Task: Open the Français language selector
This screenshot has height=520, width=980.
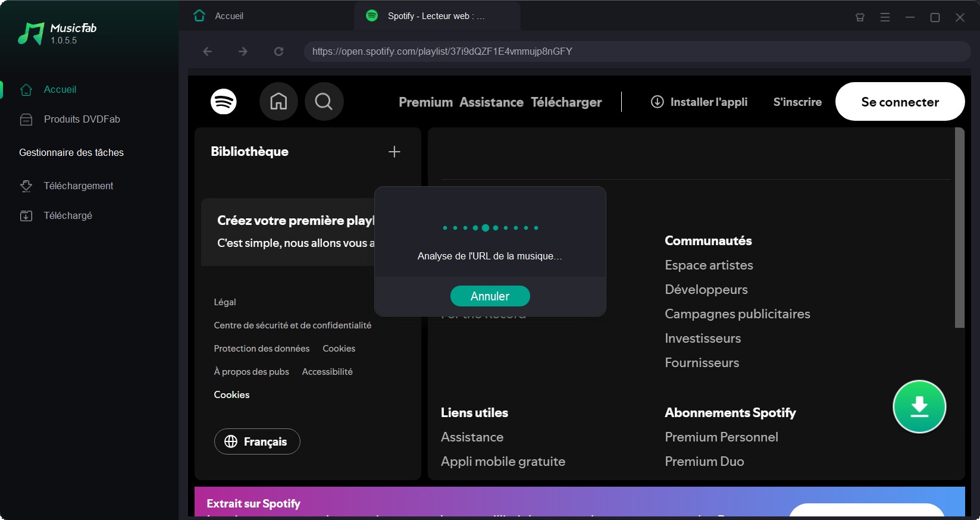Action: point(257,441)
